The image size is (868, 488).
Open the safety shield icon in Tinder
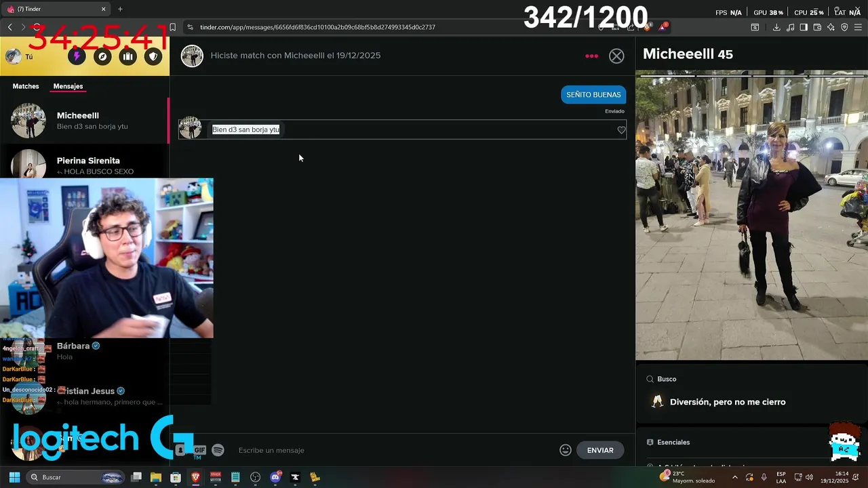pos(153,56)
